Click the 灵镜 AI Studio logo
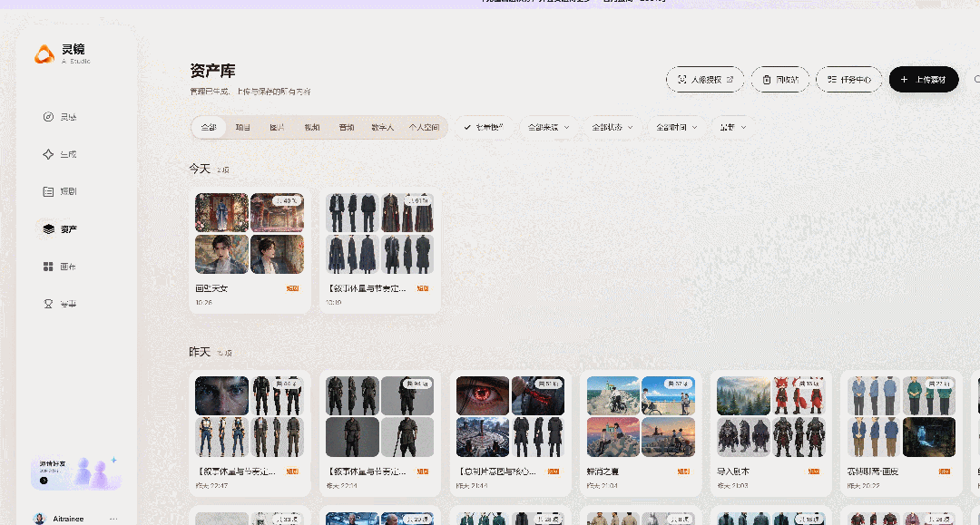Viewport: 980px width, 525px height. point(63,54)
